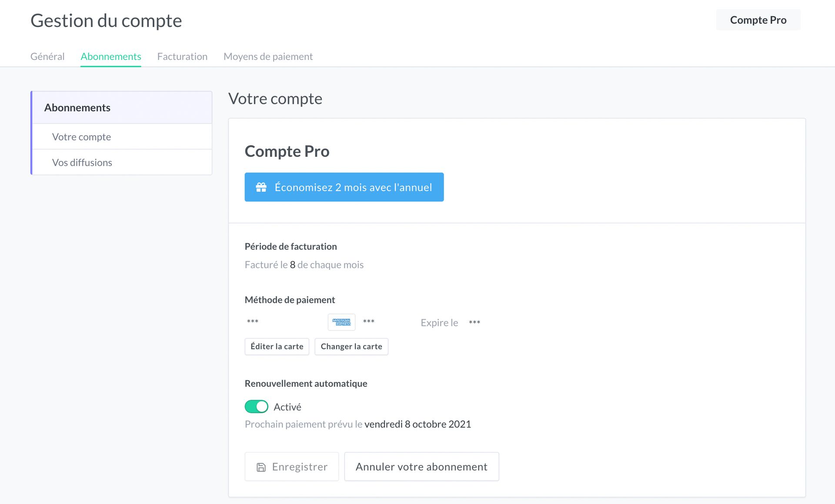
Task: Switch to the Facturation tab
Action: click(182, 56)
